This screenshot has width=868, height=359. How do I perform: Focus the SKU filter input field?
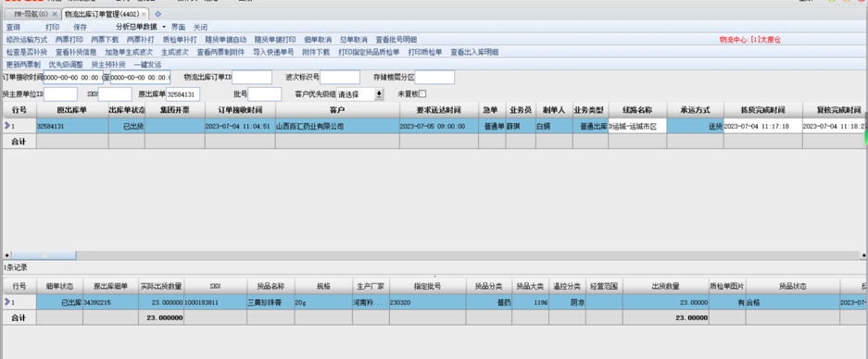click(x=115, y=94)
